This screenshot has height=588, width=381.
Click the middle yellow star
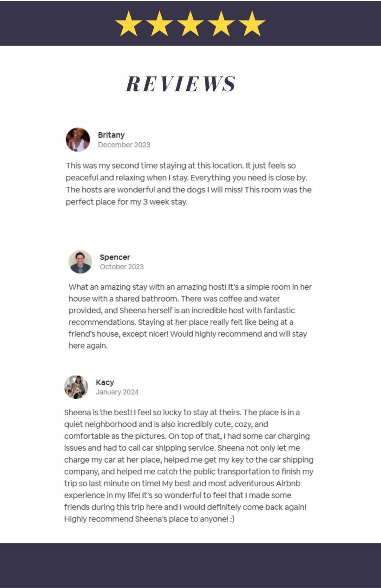point(190,24)
